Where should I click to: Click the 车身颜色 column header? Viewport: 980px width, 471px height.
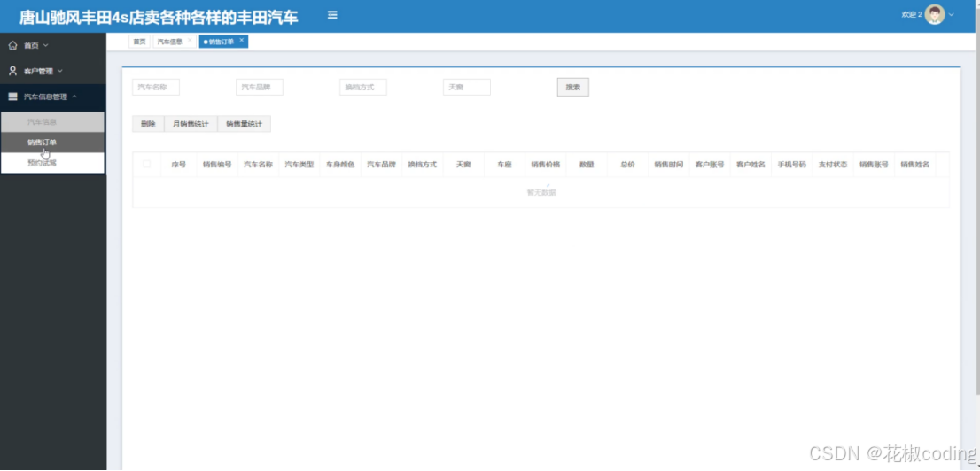pyautogui.click(x=340, y=165)
